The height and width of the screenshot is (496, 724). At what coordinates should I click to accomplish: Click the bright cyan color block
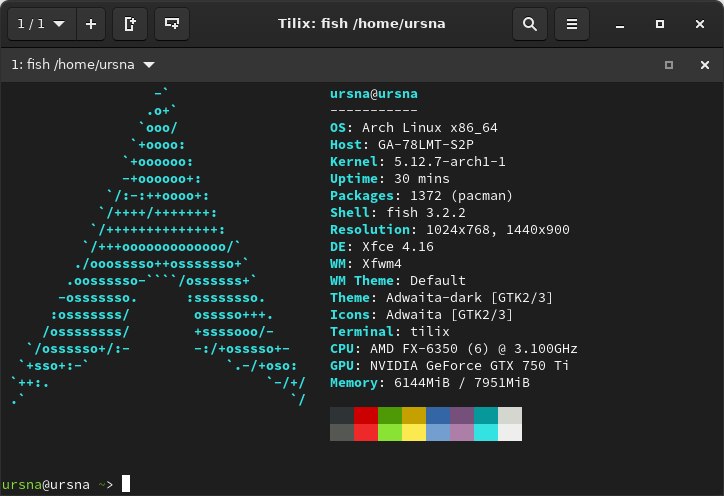pos(486,433)
